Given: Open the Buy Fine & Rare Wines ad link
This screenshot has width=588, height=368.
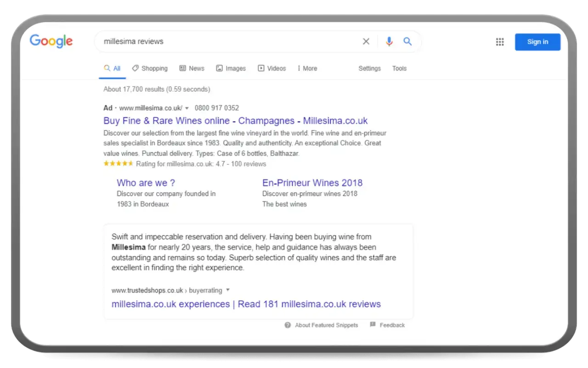Looking at the screenshot, I should (x=235, y=121).
